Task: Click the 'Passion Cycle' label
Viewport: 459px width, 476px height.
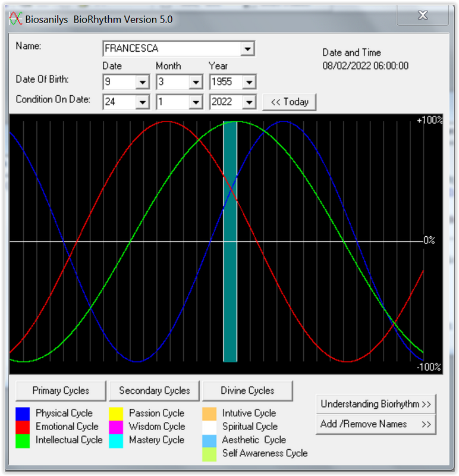Action: (156, 413)
